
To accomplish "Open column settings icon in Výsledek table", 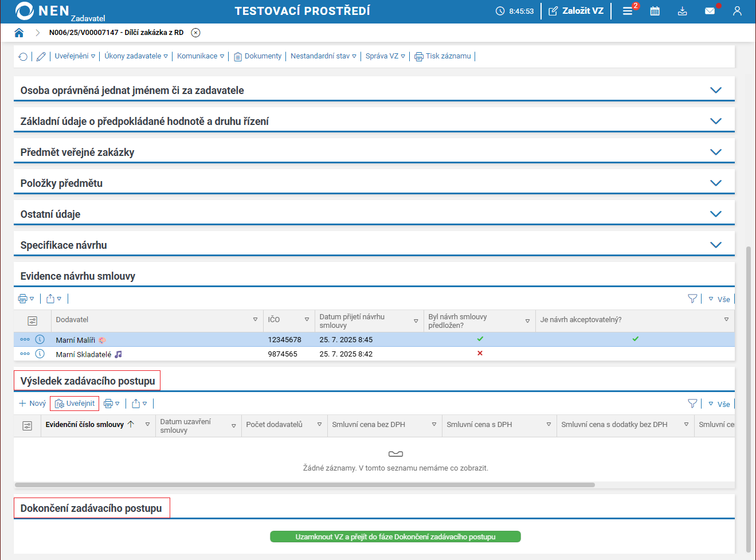I will pos(27,426).
